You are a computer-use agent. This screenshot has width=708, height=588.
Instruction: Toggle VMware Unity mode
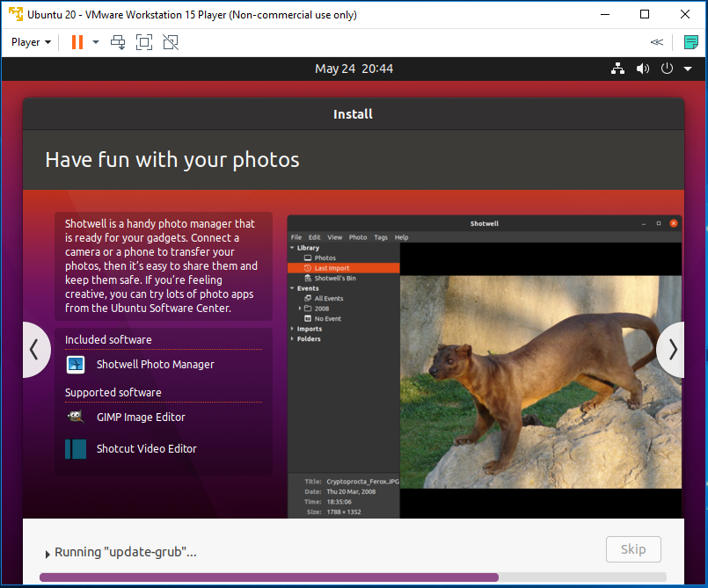click(171, 42)
